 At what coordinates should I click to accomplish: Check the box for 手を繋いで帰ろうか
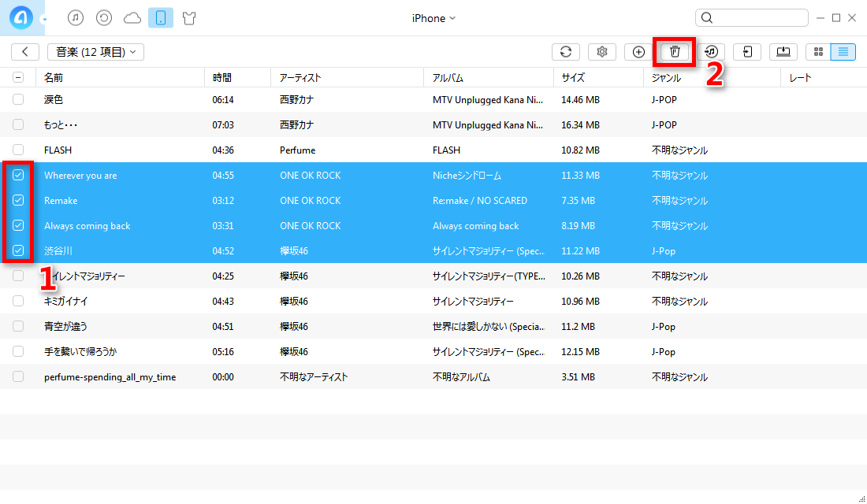(18, 351)
